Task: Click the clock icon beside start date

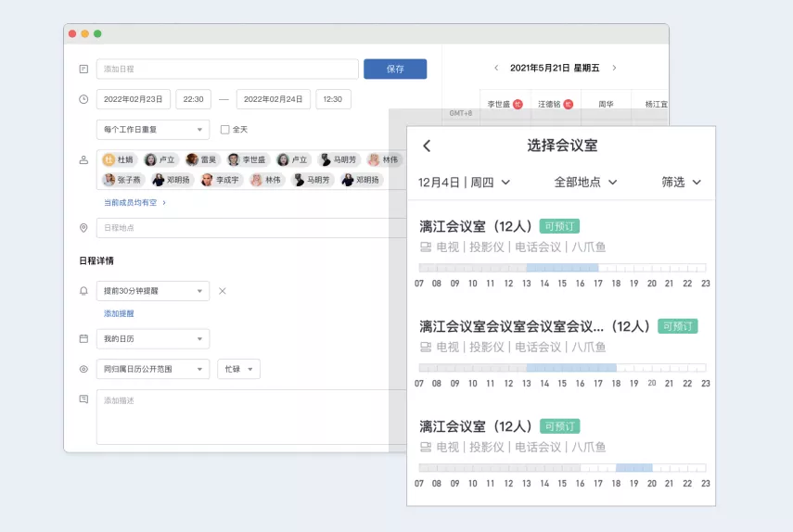Action: [x=84, y=99]
